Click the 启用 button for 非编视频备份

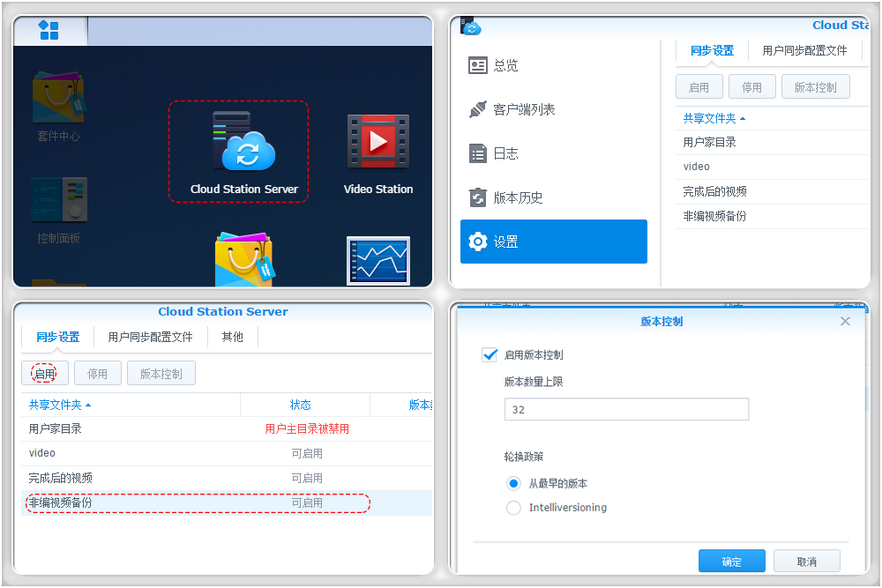tap(44, 372)
